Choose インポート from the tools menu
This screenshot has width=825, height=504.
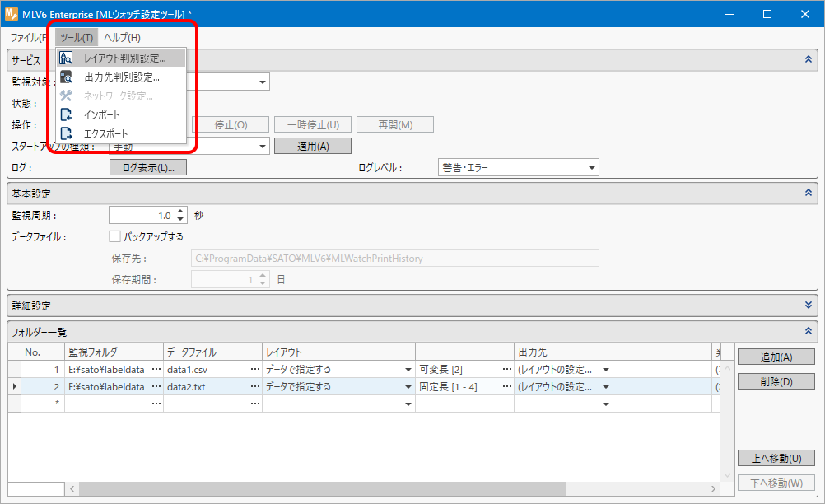(x=122, y=114)
